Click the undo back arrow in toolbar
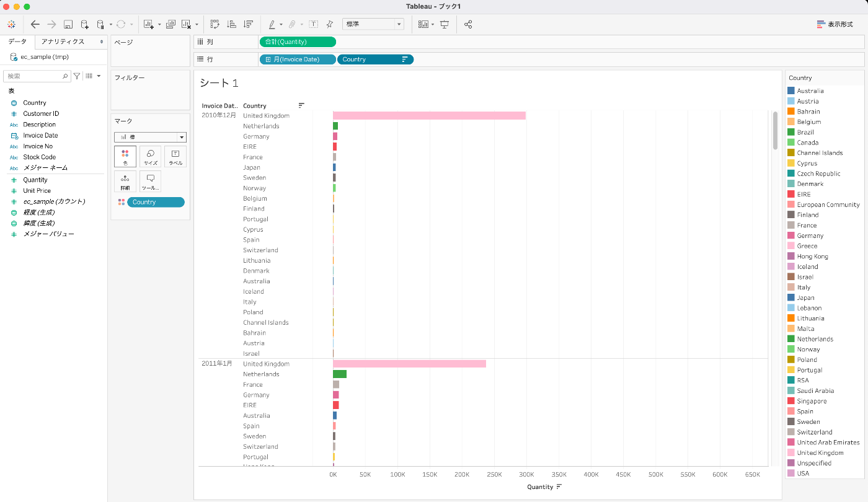868x502 pixels. (x=35, y=24)
